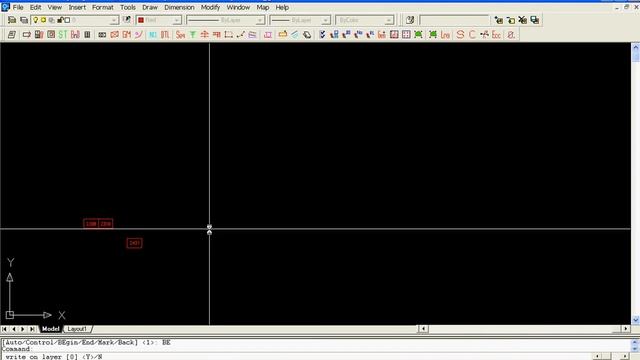Click the make object's layer current icon
This screenshot has height=360, width=640.
tap(127, 20)
